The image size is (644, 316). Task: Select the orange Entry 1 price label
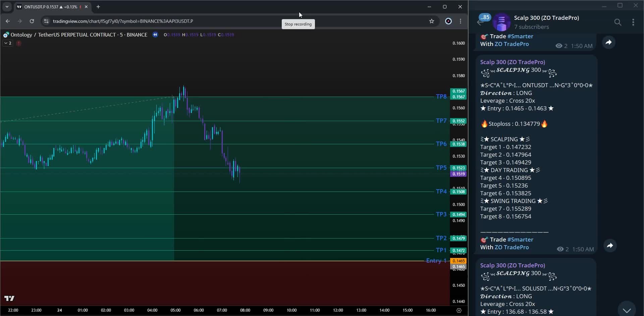click(458, 261)
